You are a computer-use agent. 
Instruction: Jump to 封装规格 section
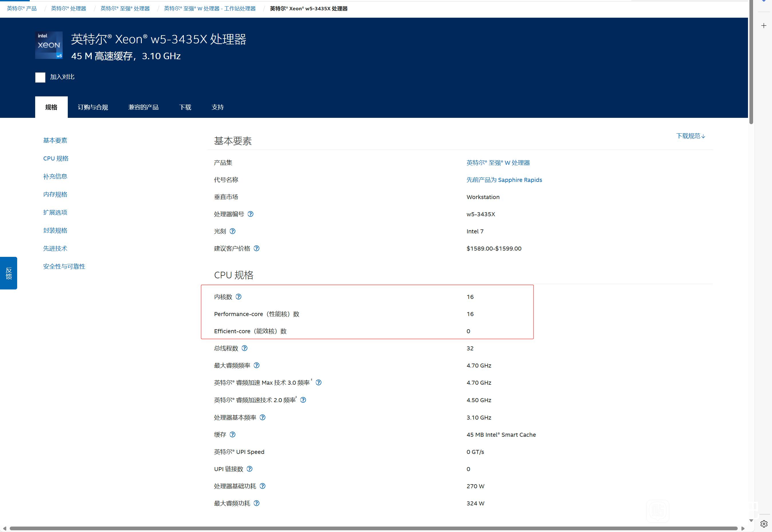55,230
